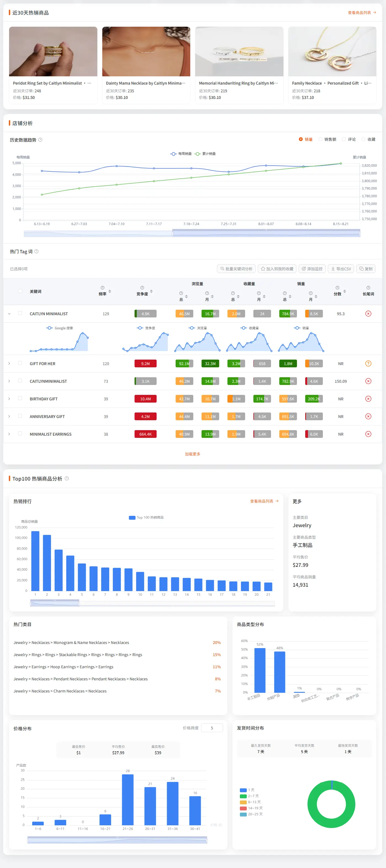Image resolution: width=386 pixels, height=868 pixels.
Task: Toggle the 每周销量 legend series
Action: pos(181,154)
